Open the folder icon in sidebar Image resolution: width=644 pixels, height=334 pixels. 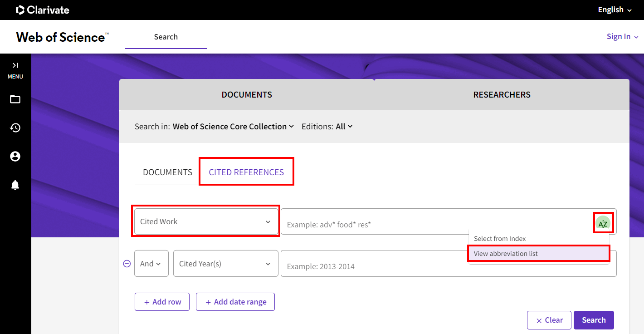[x=15, y=99]
